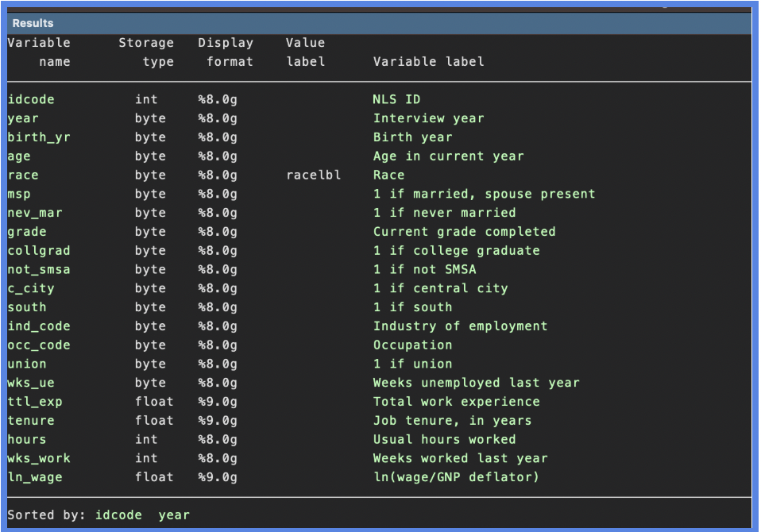Click the ln_wage variable name
761x532 pixels.
[x=35, y=477]
